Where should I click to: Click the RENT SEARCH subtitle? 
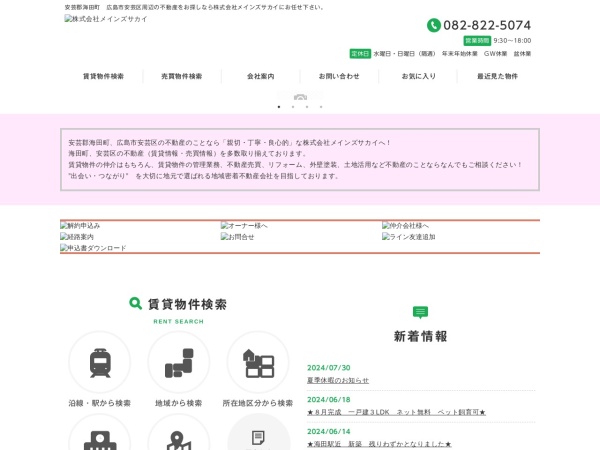[x=179, y=321]
